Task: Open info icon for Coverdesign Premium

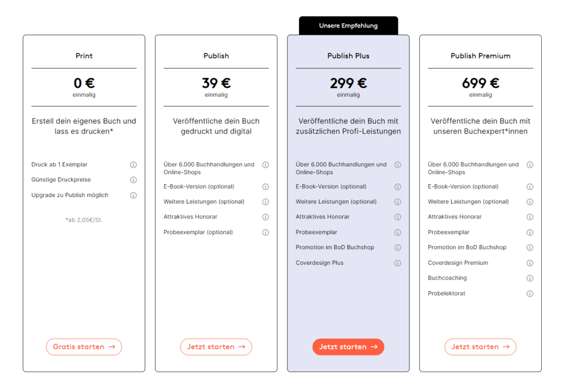Action: coord(530,263)
